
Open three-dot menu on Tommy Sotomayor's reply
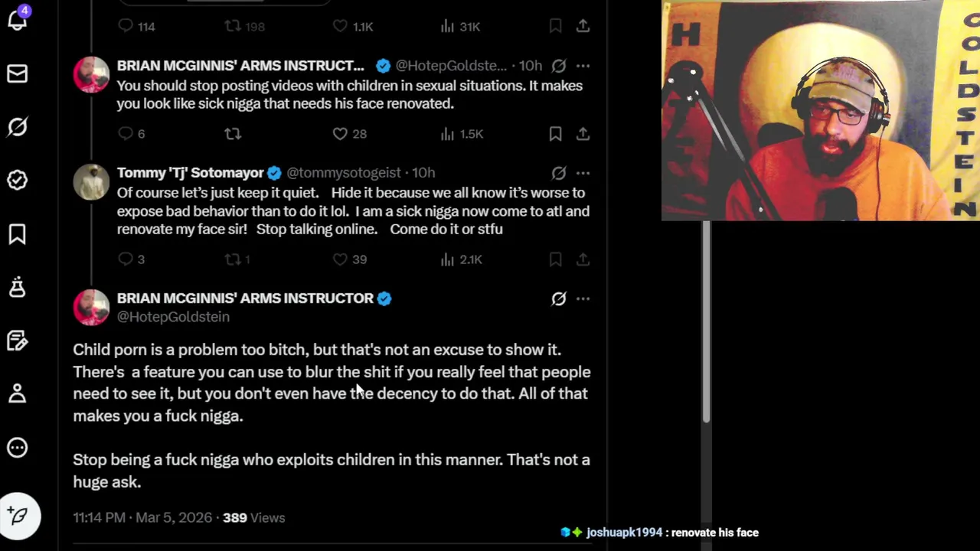click(583, 173)
